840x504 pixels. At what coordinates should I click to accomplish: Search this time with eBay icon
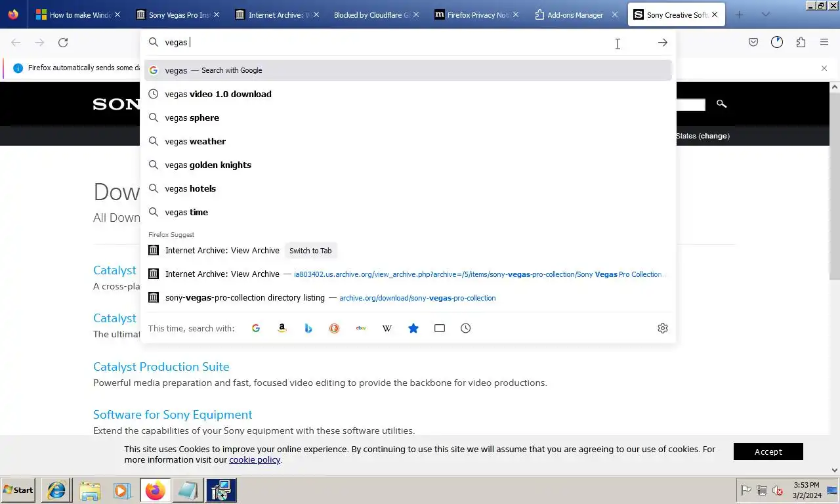361,328
